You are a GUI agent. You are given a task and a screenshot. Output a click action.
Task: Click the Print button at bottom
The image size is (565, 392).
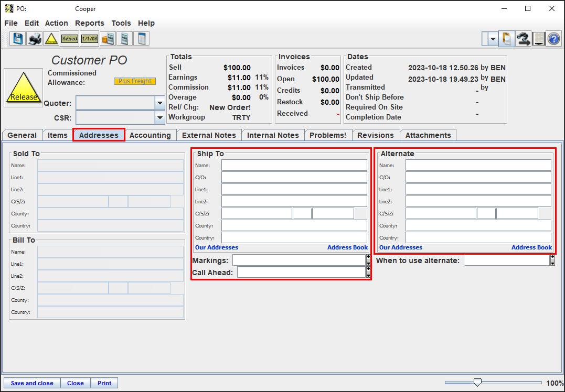pyautogui.click(x=104, y=383)
